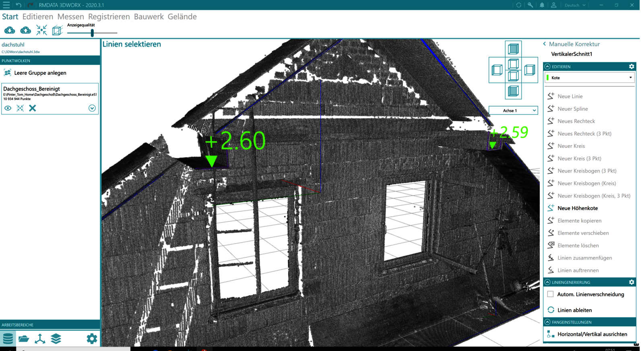This screenshot has height=351, width=644.
Task: Click the cloud download icon in toolbar
Action: click(10, 30)
